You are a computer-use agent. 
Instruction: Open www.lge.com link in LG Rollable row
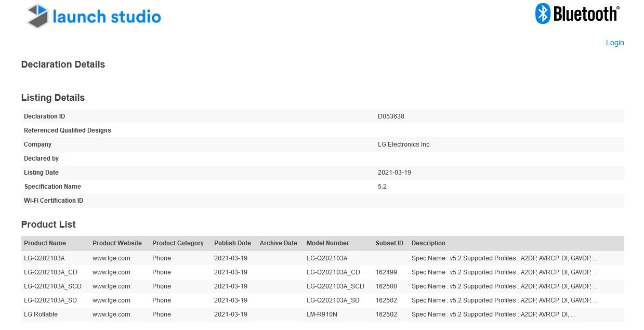pyautogui.click(x=111, y=314)
